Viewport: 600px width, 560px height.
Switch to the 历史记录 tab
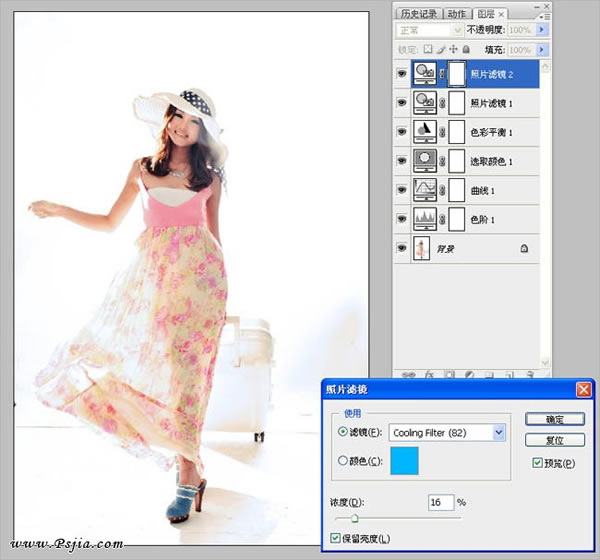click(x=419, y=14)
